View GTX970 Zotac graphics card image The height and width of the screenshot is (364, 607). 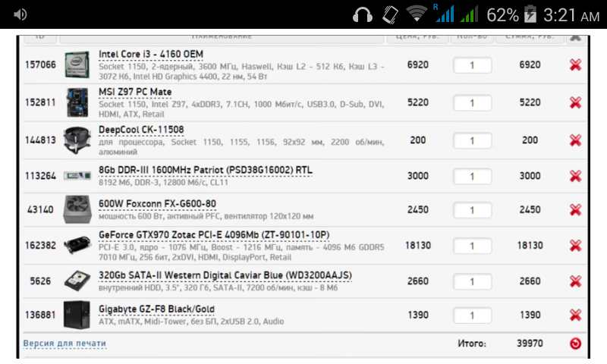(x=77, y=245)
